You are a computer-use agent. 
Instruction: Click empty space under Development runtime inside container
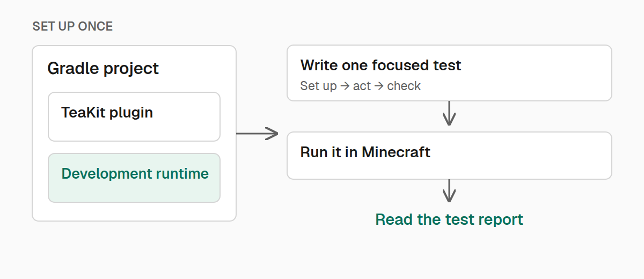134,211
